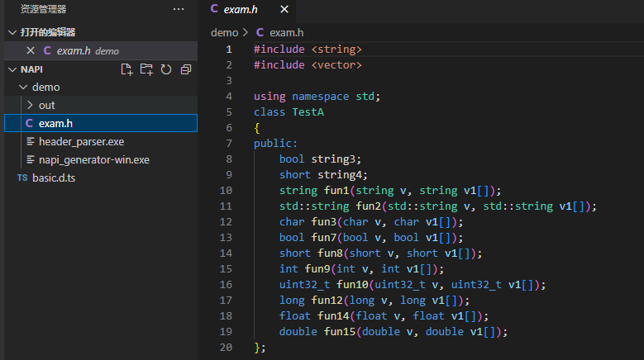
Task: Click the demo breadcrumb above the editor
Action: [224, 32]
